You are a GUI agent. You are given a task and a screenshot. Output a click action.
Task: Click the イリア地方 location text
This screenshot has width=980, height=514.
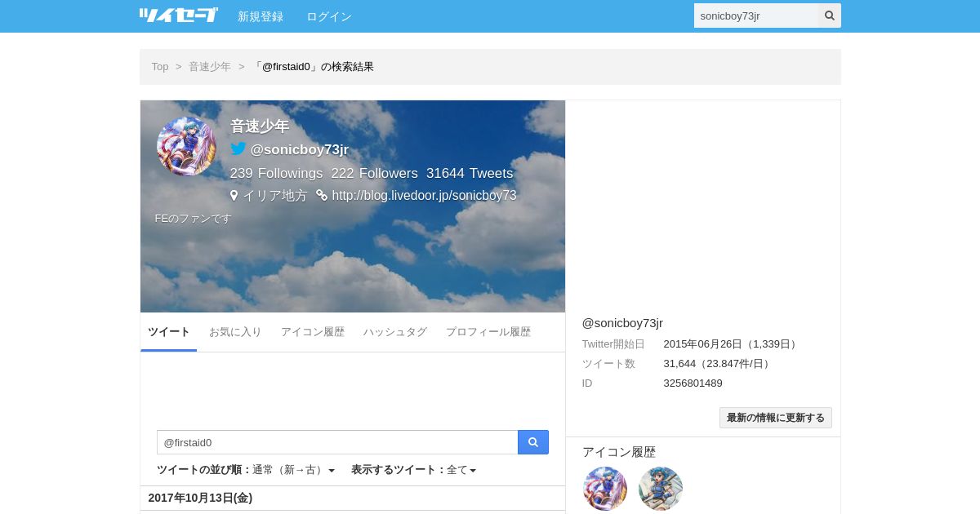click(x=275, y=196)
